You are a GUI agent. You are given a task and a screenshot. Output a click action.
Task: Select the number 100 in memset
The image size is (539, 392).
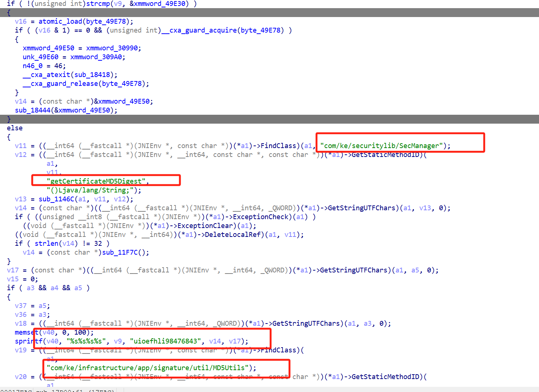(x=80, y=332)
